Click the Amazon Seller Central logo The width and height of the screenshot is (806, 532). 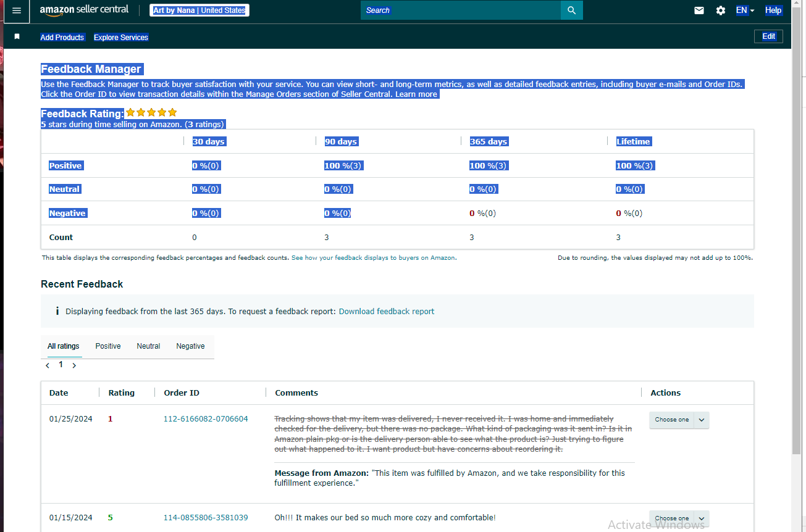coord(85,10)
